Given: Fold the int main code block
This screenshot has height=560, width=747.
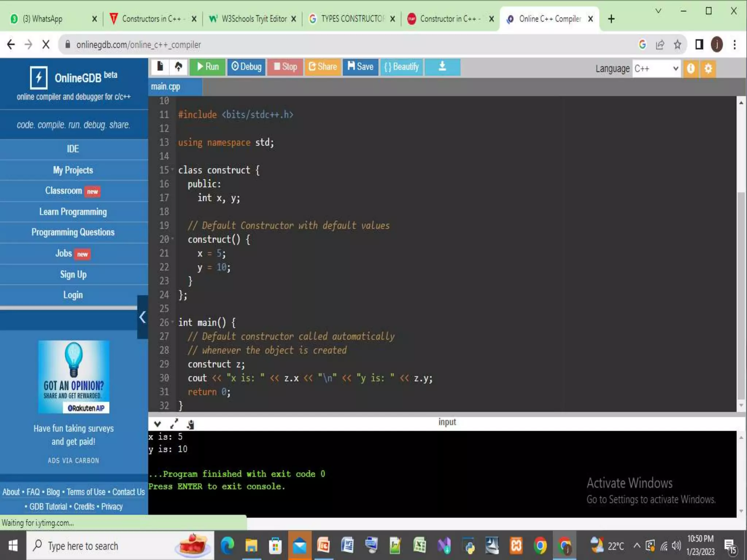Looking at the screenshot, I should [173, 322].
